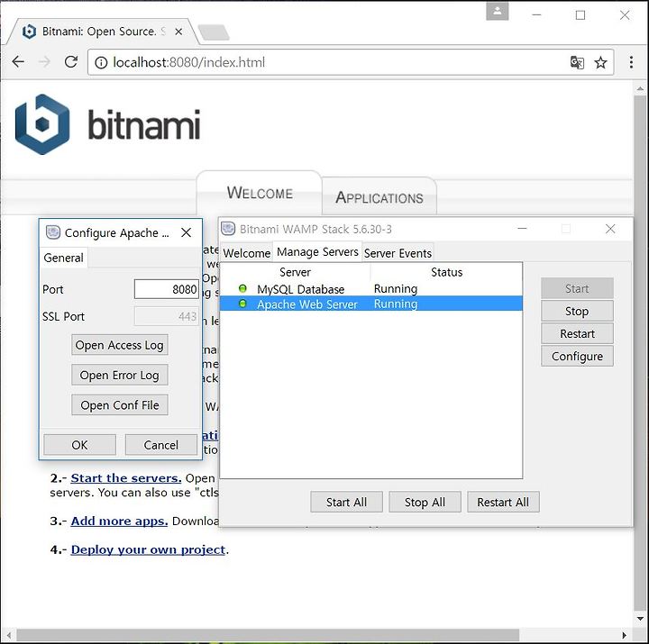
Task: Open a new browser tab
Action: (x=214, y=32)
